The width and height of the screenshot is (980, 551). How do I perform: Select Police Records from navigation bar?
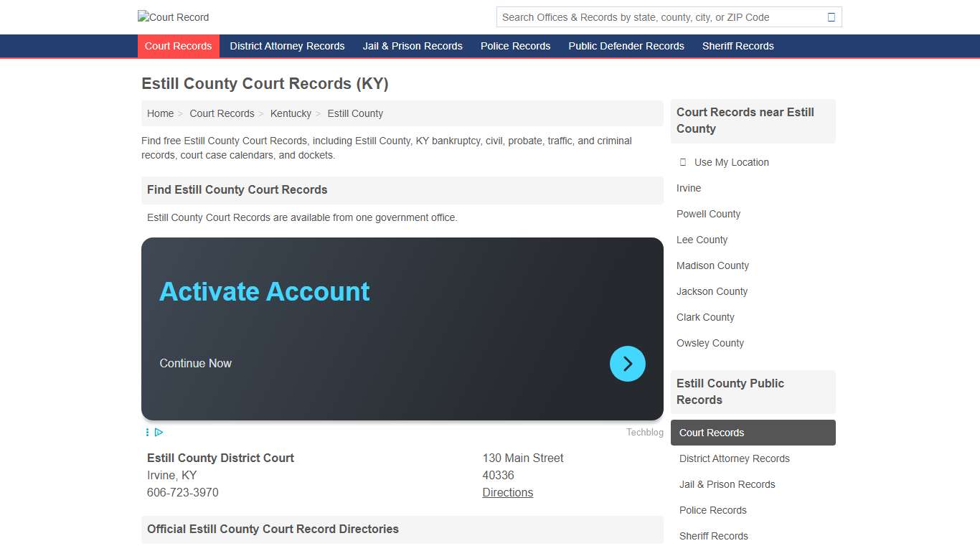515,46
